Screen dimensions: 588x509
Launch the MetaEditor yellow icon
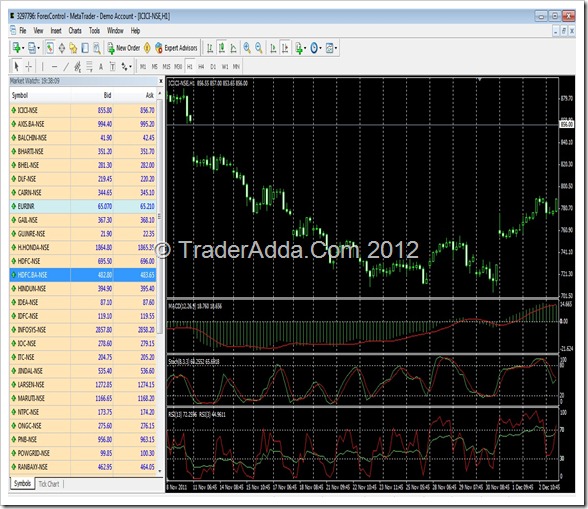(x=147, y=48)
